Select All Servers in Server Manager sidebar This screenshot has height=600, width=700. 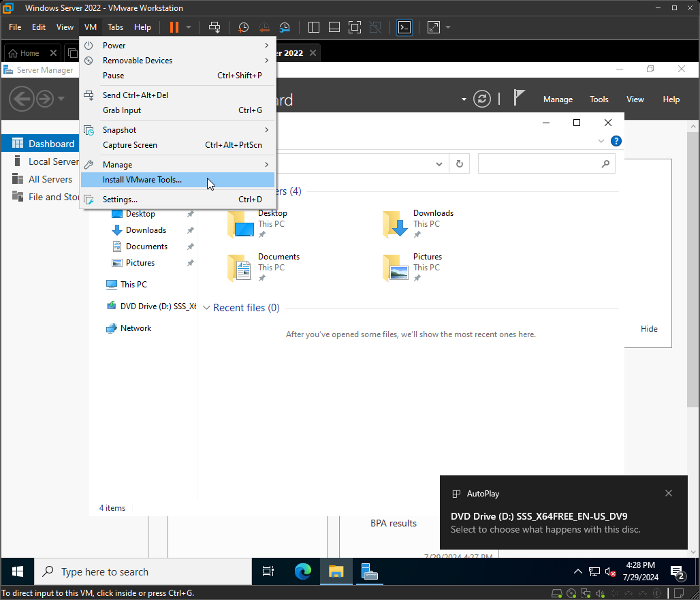point(41,180)
